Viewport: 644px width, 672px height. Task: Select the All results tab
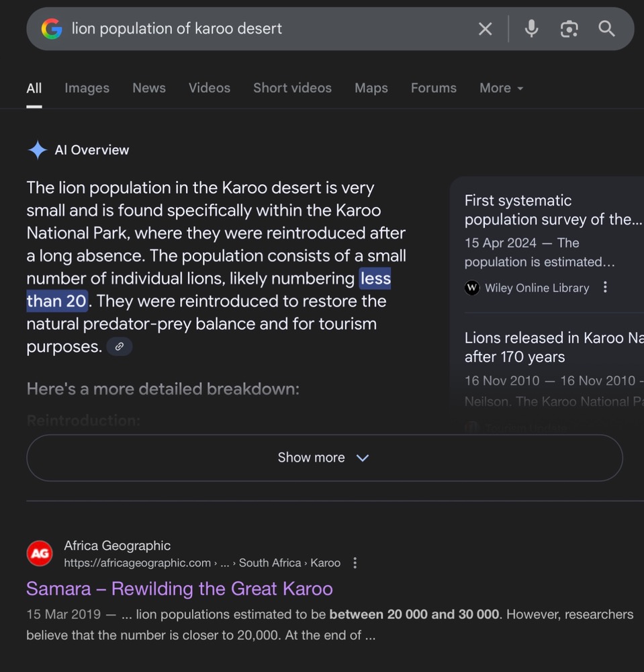pyautogui.click(x=34, y=88)
